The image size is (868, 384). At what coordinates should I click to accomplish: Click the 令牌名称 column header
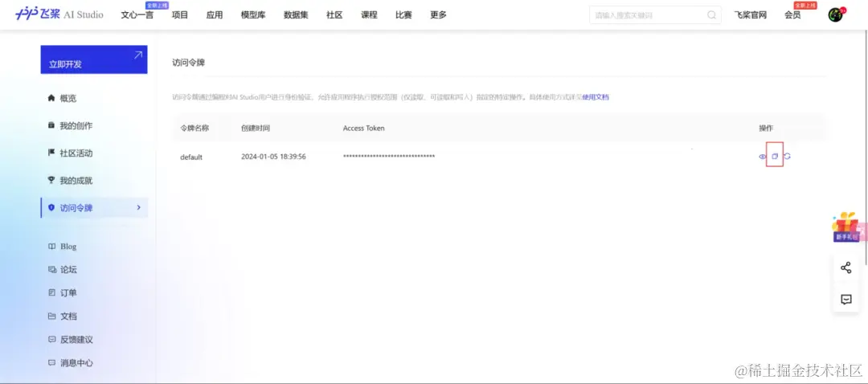(194, 128)
